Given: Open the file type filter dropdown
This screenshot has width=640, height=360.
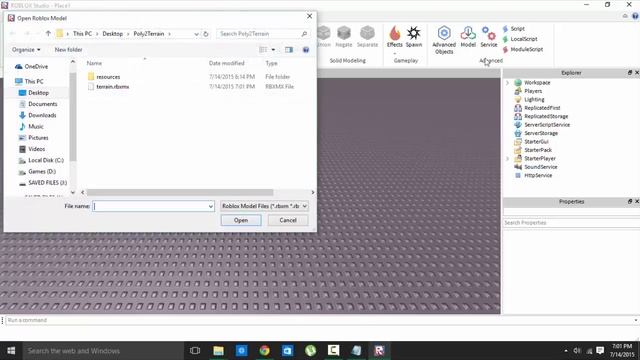Looking at the screenshot, I should click(264, 206).
